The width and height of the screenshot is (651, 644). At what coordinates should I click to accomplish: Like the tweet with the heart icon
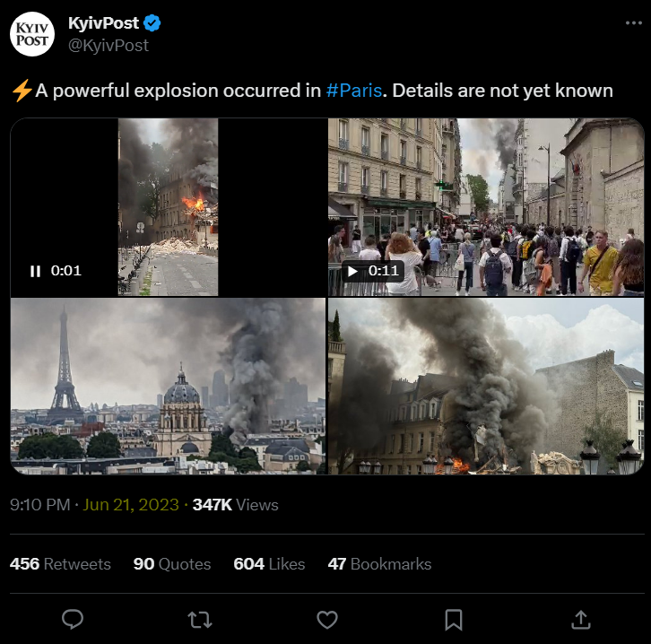pyautogui.click(x=327, y=619)
